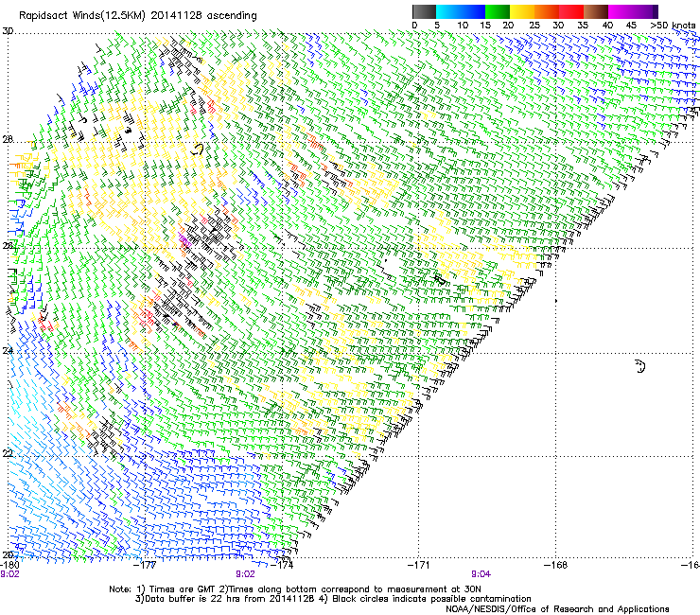
Task: Click the magenta 40-45 knots legend swatch
Action: pos(621,11)
